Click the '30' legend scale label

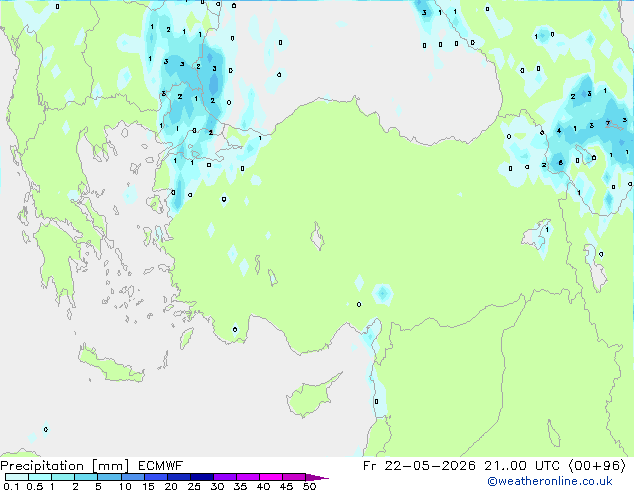217,486
